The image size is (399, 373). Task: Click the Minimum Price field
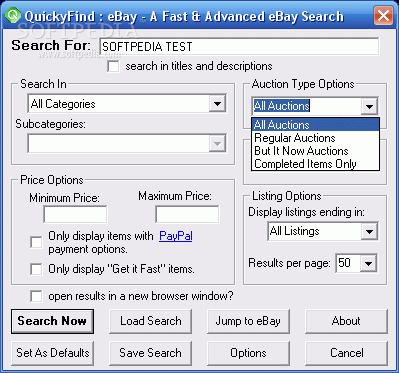(x=75, y=214)
